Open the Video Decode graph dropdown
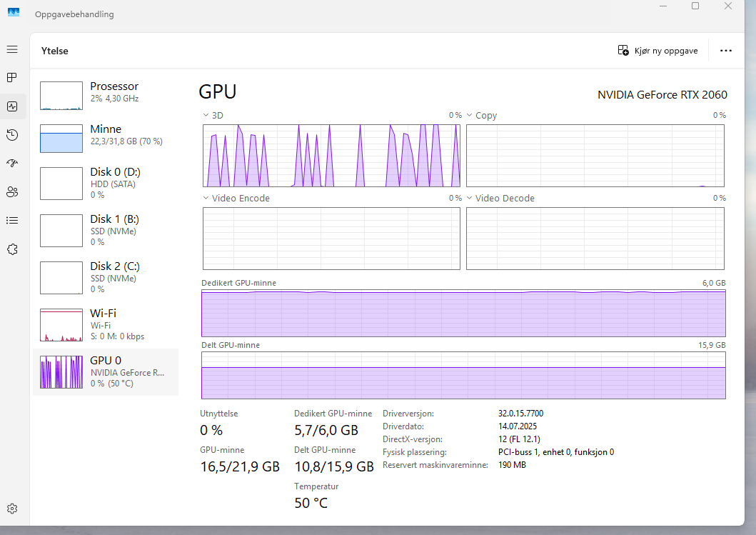 [470, 199]
